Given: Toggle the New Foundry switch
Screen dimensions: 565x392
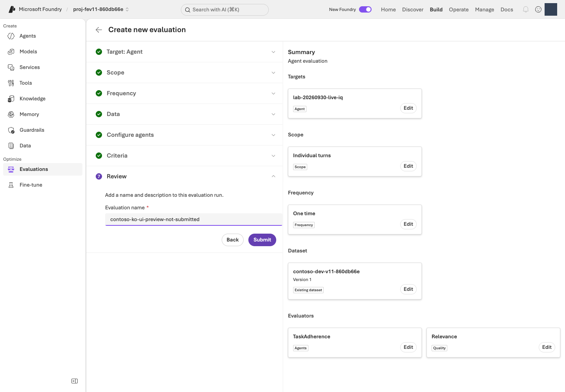Looking at the screenshot, I should (x=365, y=9).
